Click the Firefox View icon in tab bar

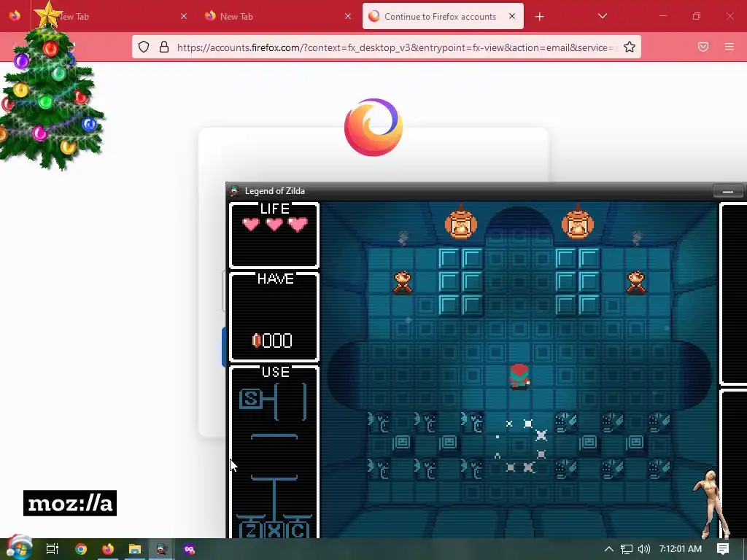click(15, 16)
